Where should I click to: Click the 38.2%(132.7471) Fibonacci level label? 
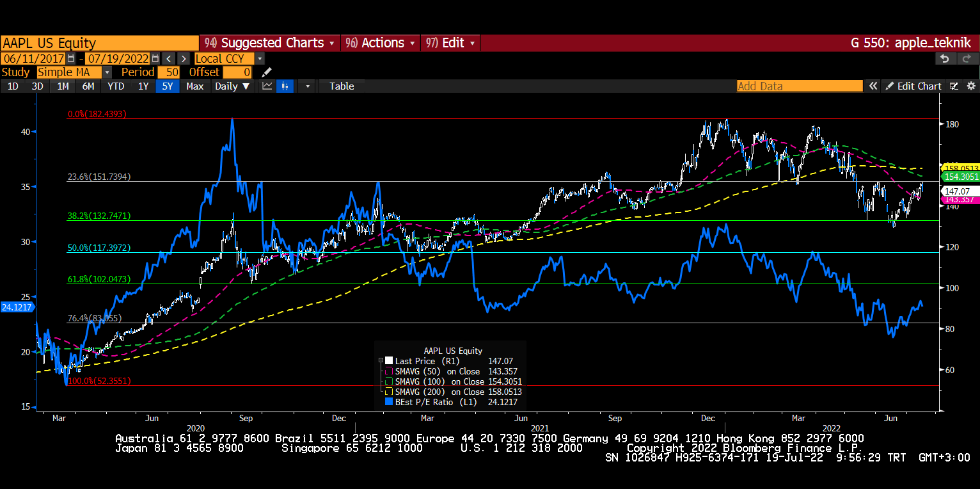coord(99,216)
